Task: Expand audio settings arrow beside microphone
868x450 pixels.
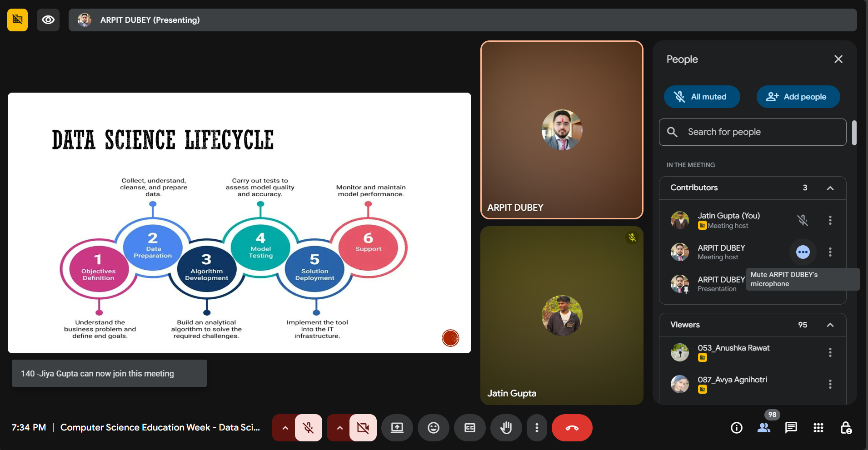Action: tap(285, 428)
